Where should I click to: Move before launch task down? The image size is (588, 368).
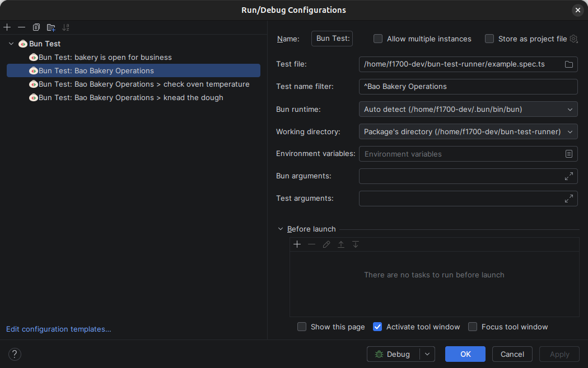click(356, 244)
